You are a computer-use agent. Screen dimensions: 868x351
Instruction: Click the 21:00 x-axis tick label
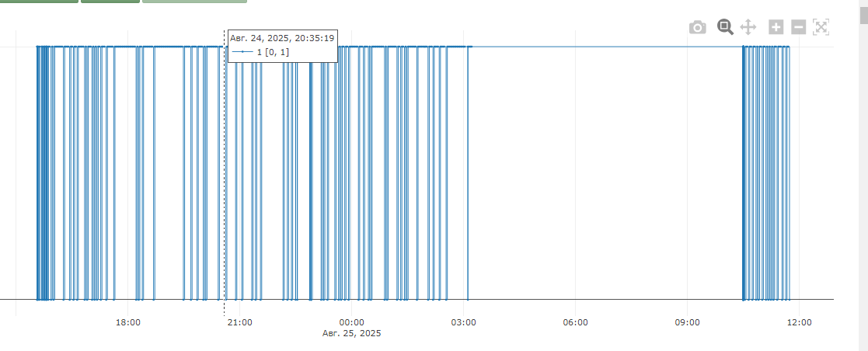[239, 322]
